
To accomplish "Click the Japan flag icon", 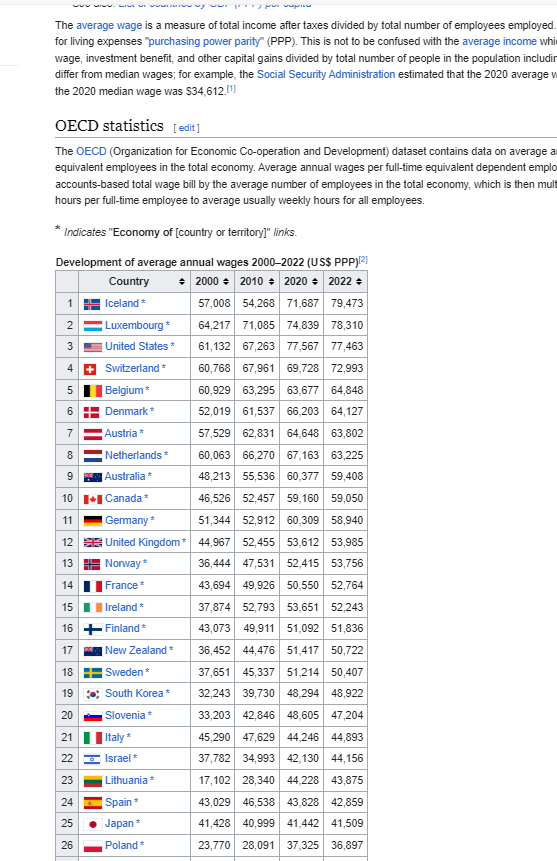I will [x=92, y=824].
